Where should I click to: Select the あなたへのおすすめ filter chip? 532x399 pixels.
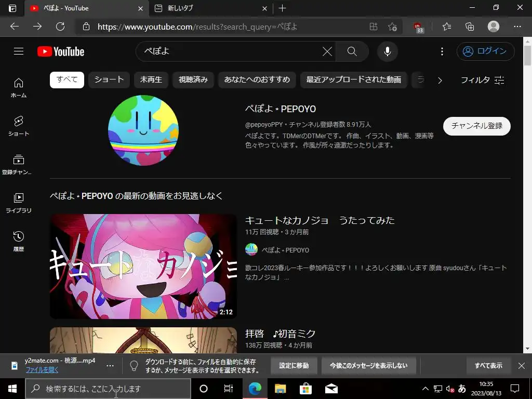pos(257,79)
